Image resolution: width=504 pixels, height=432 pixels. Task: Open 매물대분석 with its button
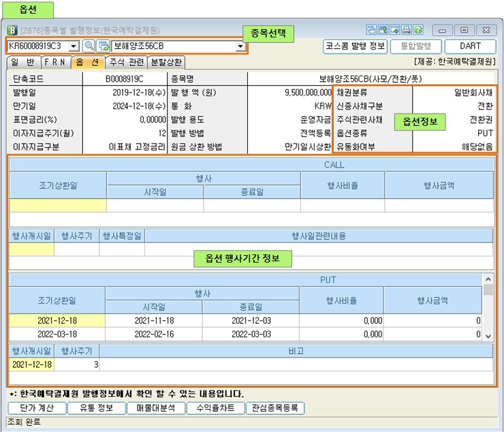(156, 408)
